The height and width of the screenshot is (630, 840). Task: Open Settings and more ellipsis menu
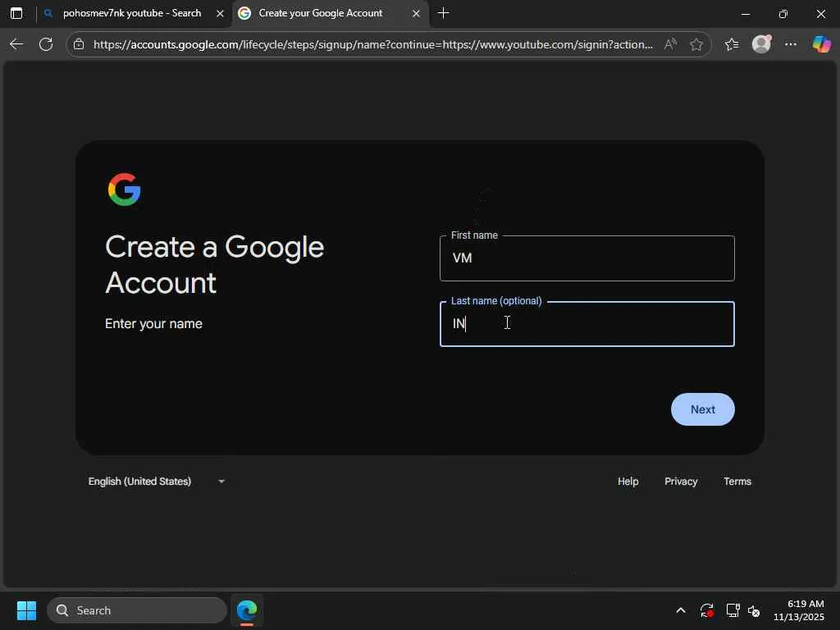coord(791,44)
